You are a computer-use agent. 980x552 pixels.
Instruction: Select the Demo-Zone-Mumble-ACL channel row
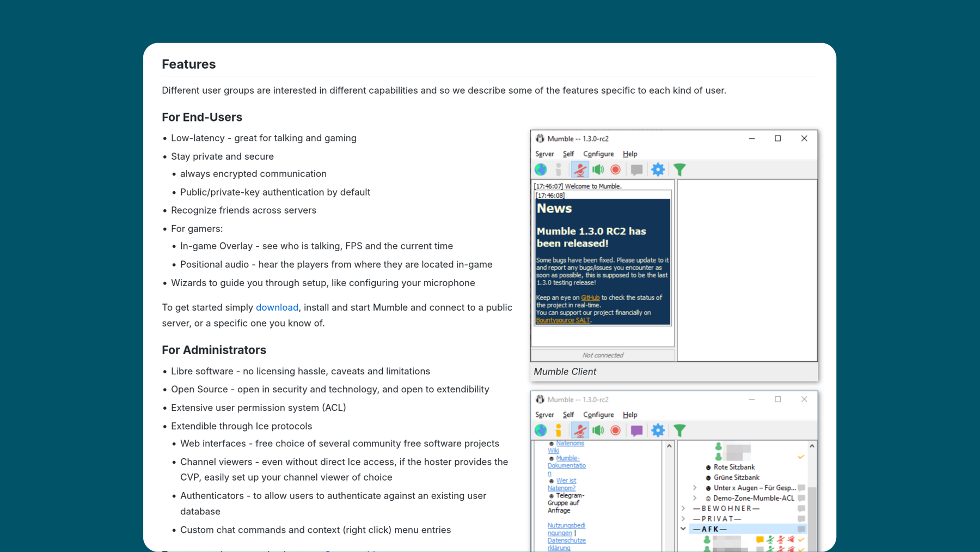click(x=754, y=498)
